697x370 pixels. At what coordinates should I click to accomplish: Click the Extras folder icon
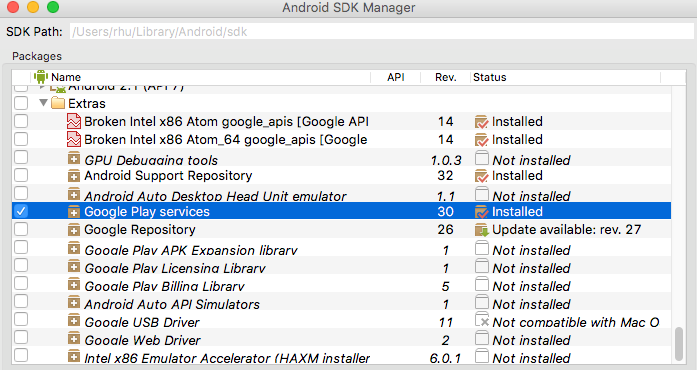coord(58,103)
